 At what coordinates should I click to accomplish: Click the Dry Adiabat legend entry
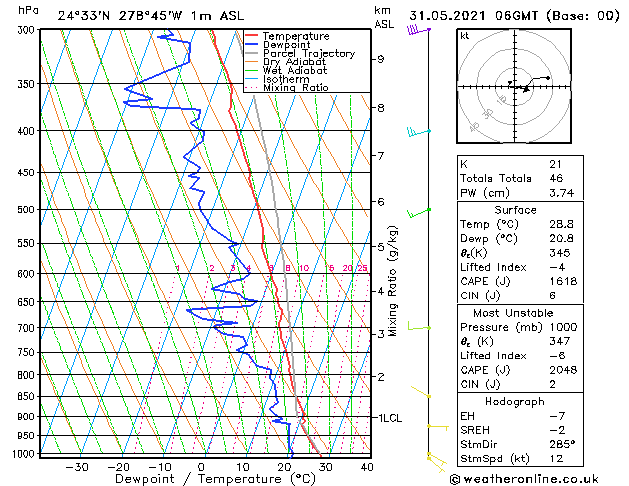point(294,62)
